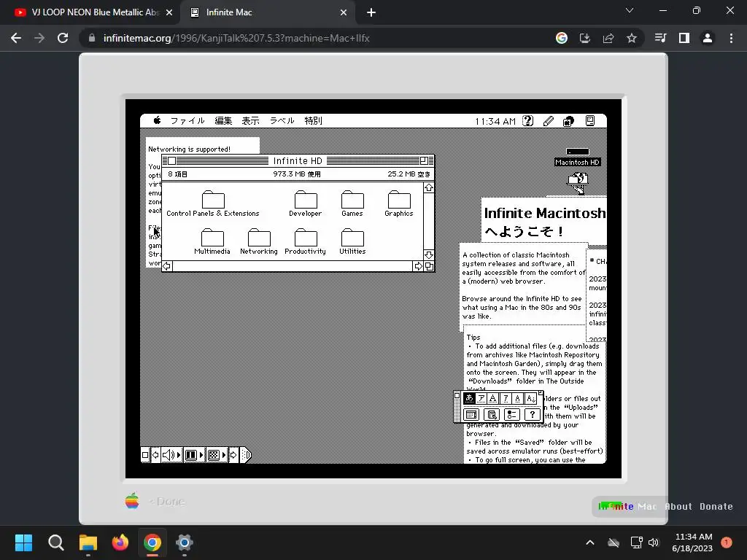Image resolution: width=747 pixels, height=560 pixels.
Task: Open the keyboard script menu icon
Action: pyautogui.click(x=569, y=121)
